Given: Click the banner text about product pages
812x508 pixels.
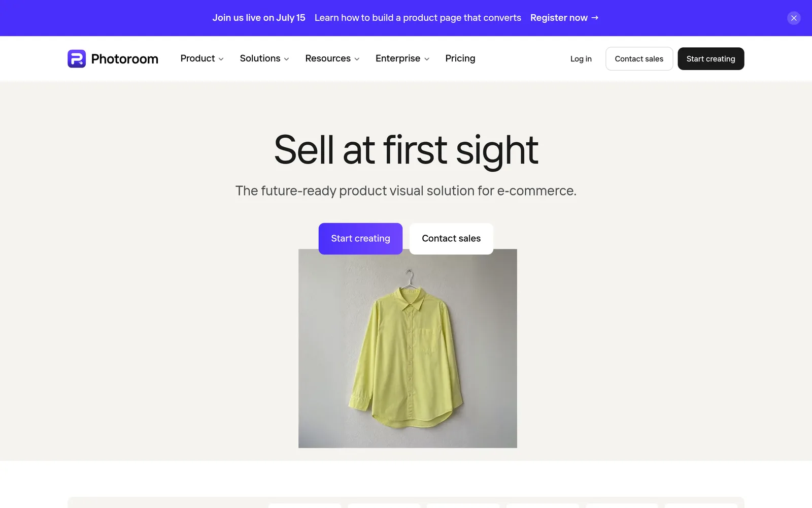Looking at the screenshot, I should (x=418, y=18).
